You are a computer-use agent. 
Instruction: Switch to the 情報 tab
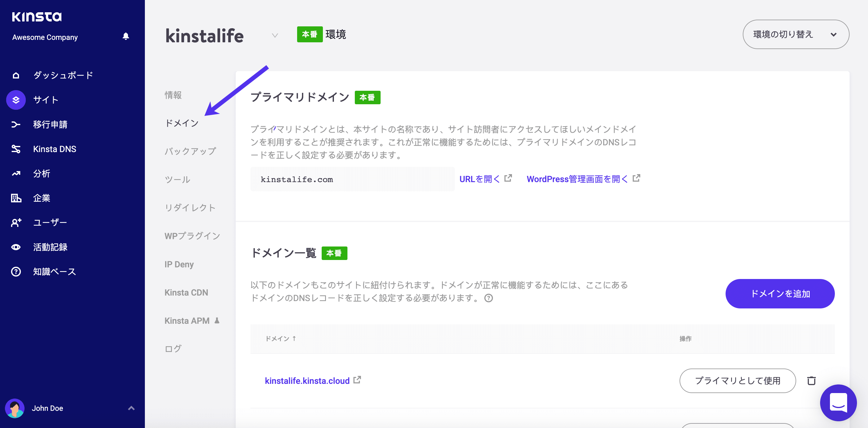[173, 95]
